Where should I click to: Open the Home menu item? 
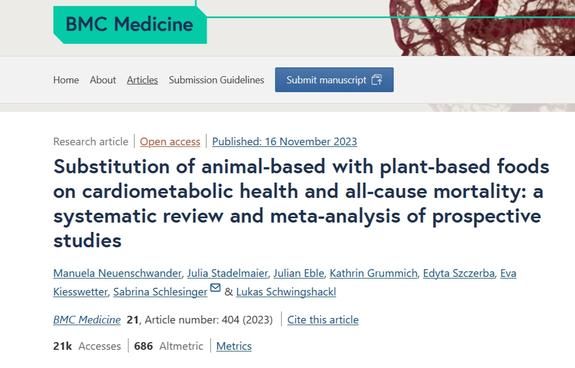(66, 80)
